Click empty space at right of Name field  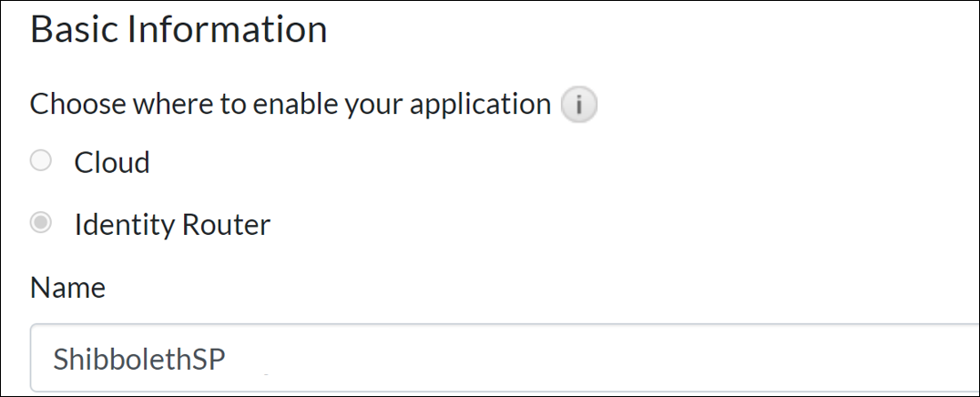(820, 359)
